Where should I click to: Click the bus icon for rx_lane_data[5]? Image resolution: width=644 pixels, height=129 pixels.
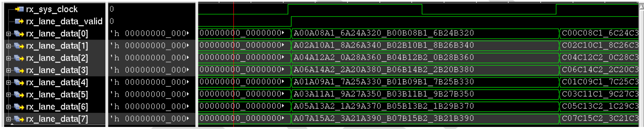[x=19, y=95]
